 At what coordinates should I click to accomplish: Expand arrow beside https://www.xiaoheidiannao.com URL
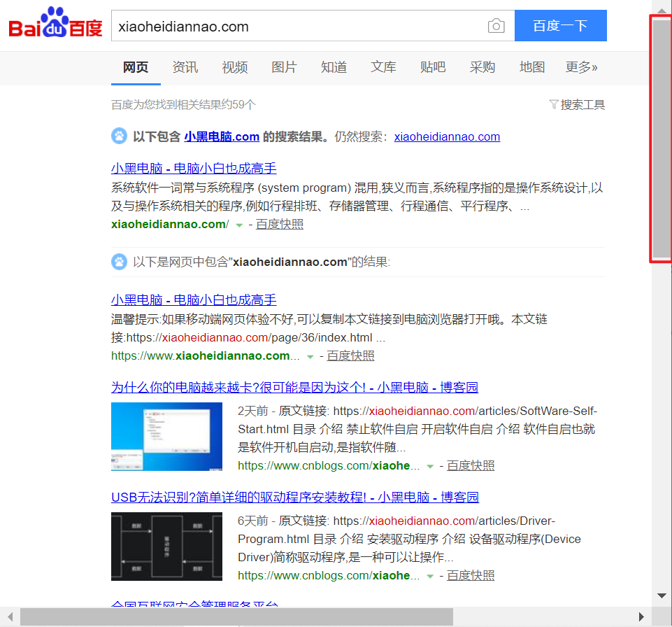coord(310,357)
